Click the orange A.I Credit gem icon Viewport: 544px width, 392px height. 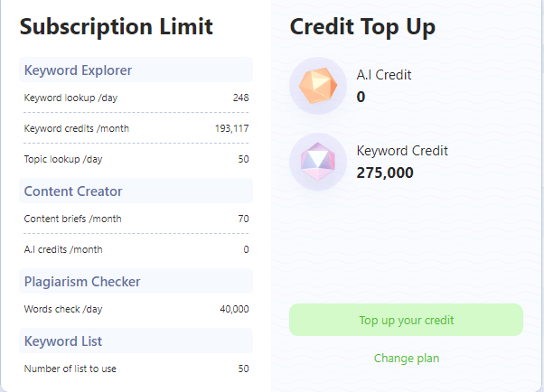(318, 86)
